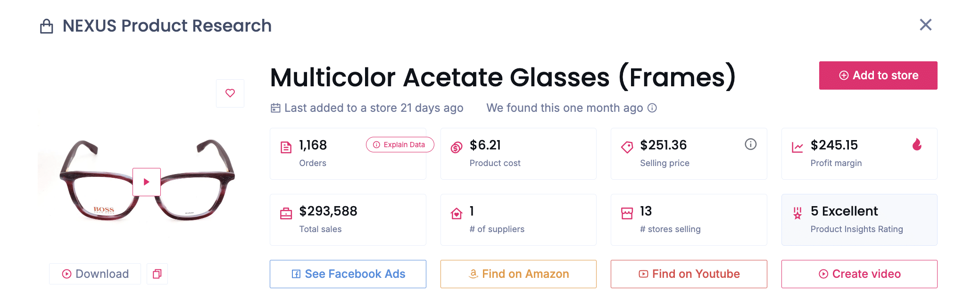Viewport: 980px width, 300px height.
Task: Open See Facebook Ads
Action: 348,274
